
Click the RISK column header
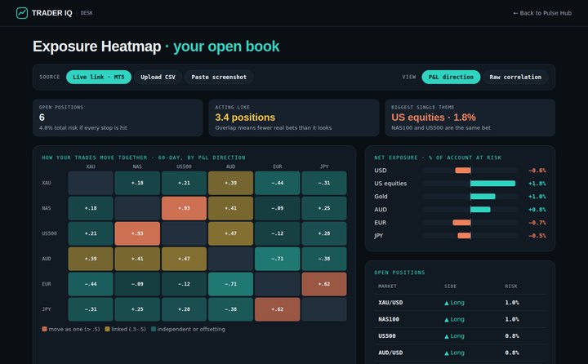click(x=511, y=286)
